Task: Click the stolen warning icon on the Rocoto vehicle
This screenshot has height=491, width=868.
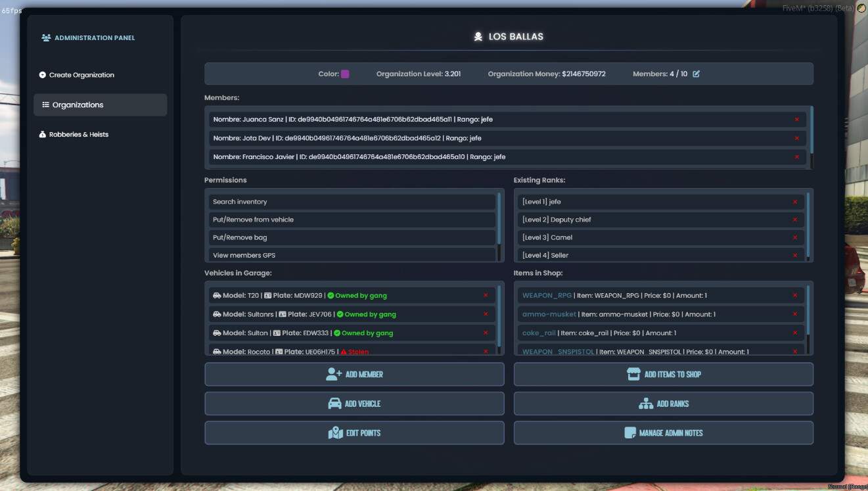Action: (342, 351)
